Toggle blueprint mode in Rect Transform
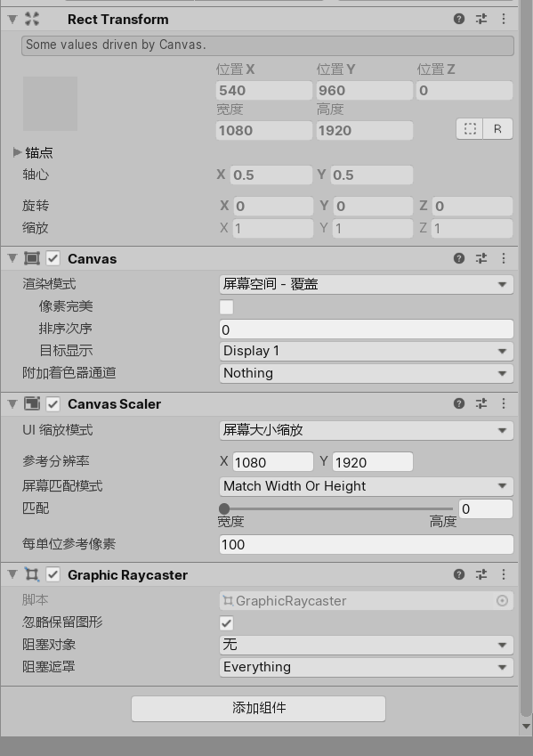The image size is (533, 756). [470, 129]
